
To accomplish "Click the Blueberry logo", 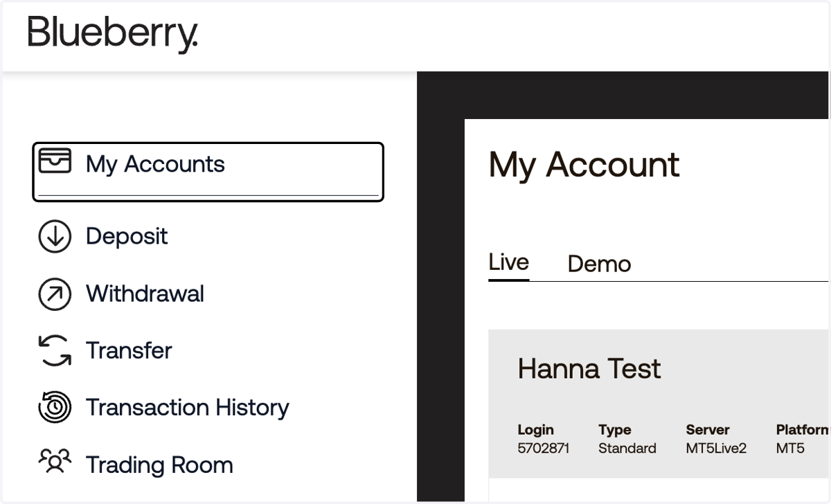I will 113,34.
